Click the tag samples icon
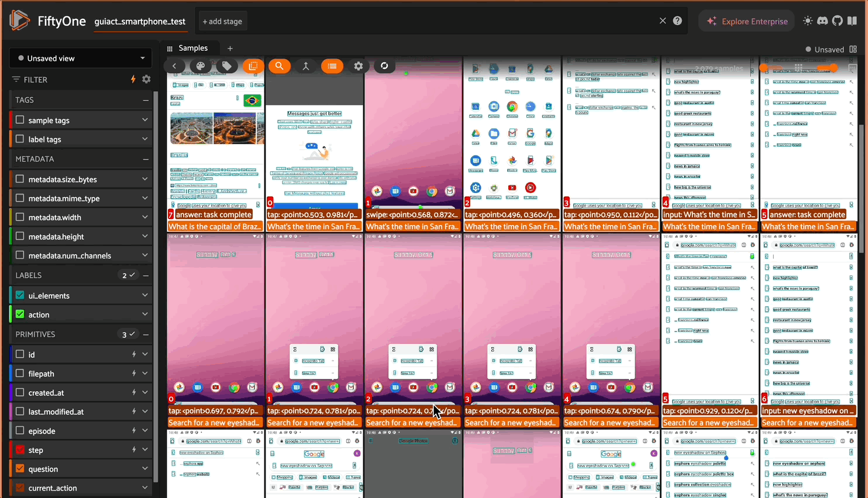The height and width of the screenshot is (498, 868). [227, 66]
